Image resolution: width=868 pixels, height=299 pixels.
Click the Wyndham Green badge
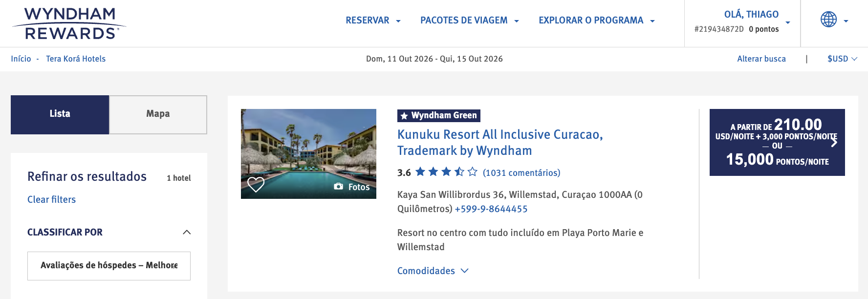(438, 115)
